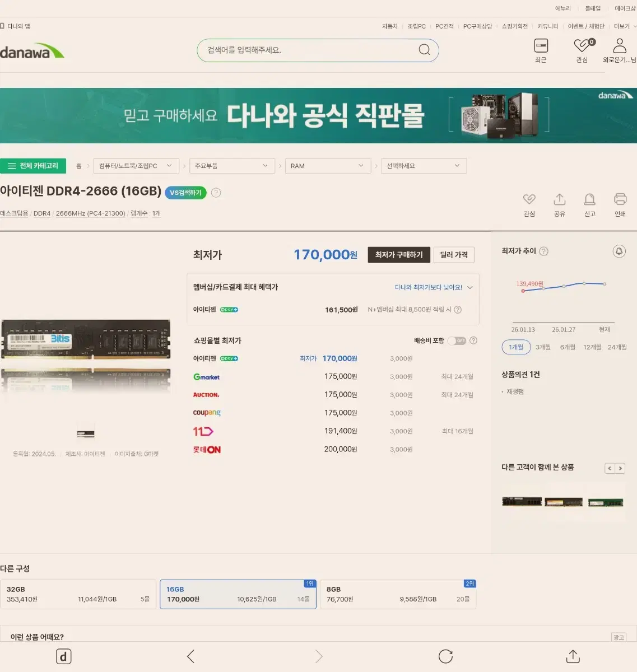Click the Gmarket shop logo

[x=207, y=377]
